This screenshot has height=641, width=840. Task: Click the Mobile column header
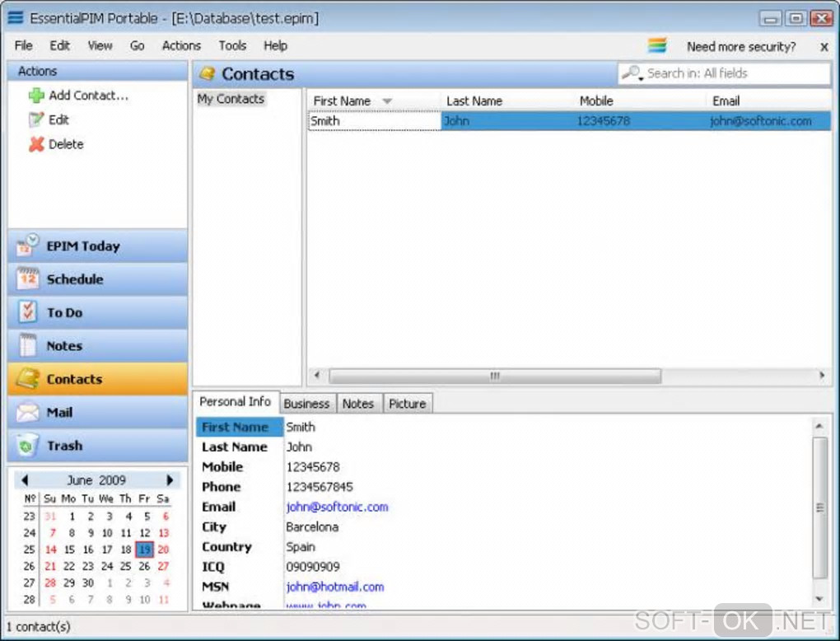pos(596,101)
